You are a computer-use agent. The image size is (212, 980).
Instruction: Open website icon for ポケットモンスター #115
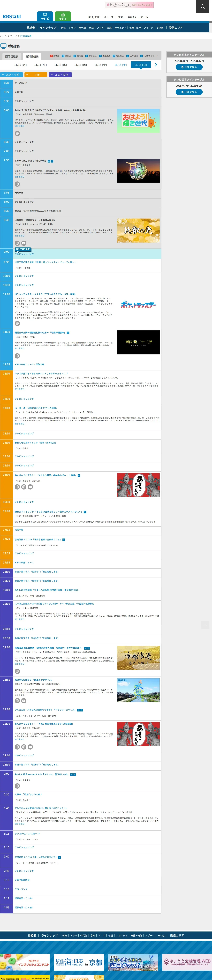[x=17, y=323]
